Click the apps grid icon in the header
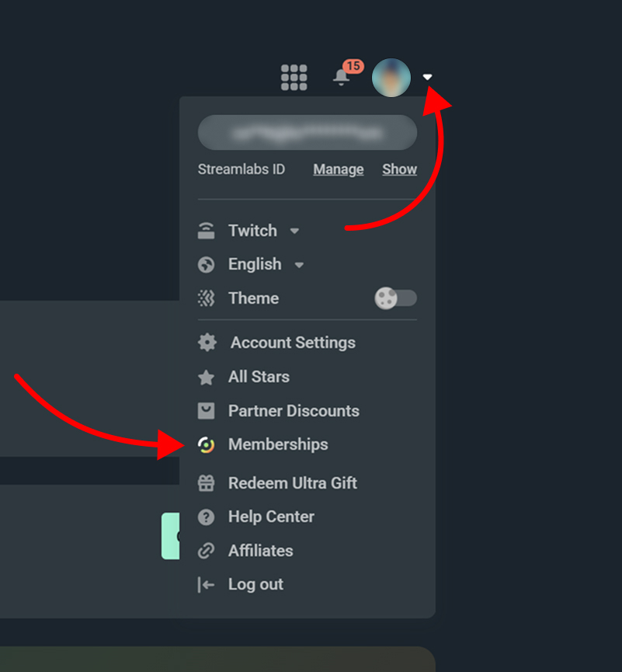 click(x=294, y=78)
